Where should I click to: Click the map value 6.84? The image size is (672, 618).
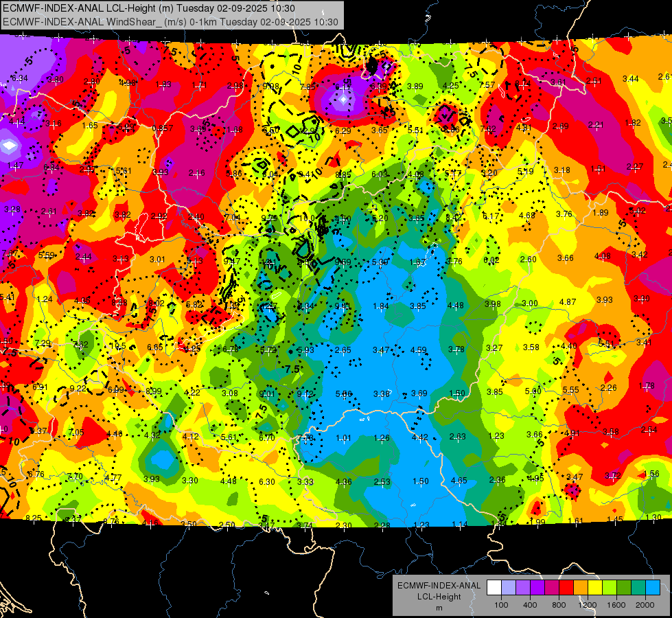[51, 168]
